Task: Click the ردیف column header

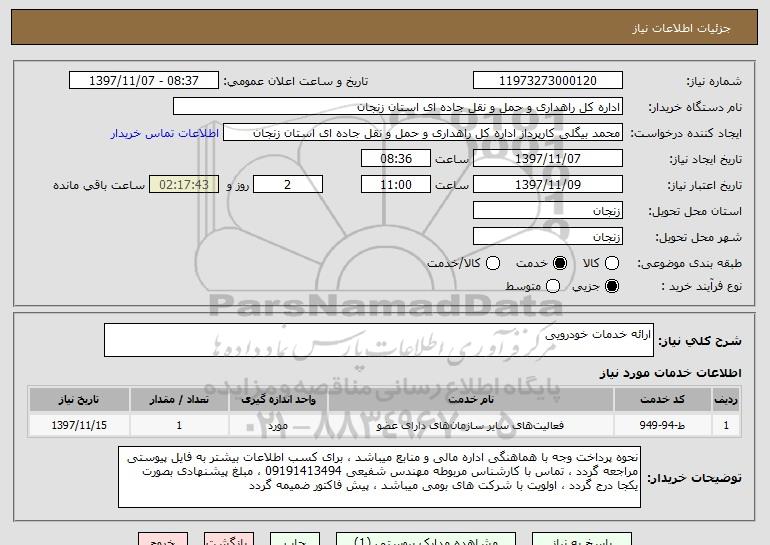Action: coord(726,400)
